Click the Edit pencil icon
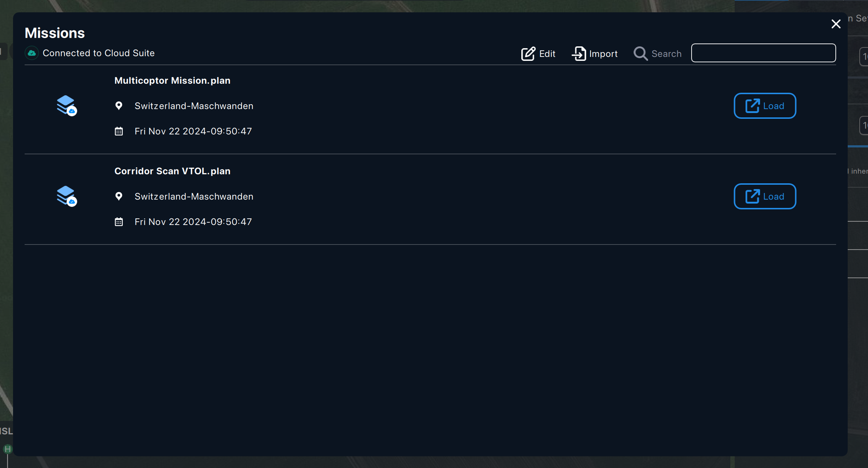Screen dimensions: 868x468 point(528,54)
